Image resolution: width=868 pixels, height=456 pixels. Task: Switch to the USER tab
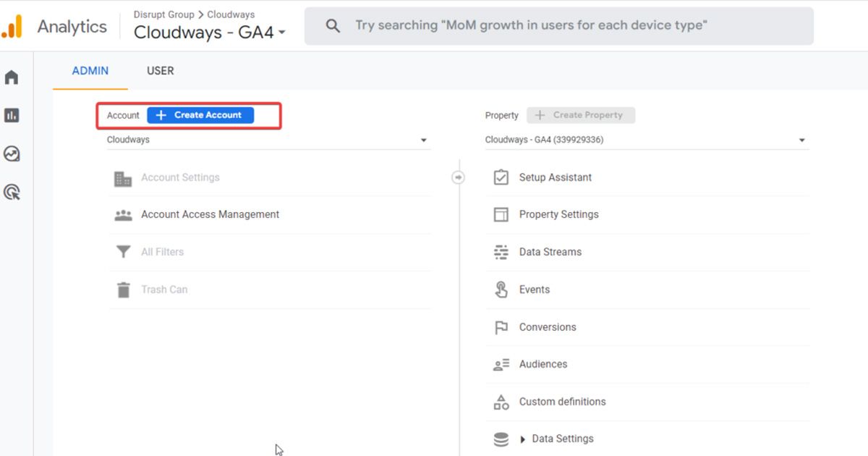click(x=161, y=71)
